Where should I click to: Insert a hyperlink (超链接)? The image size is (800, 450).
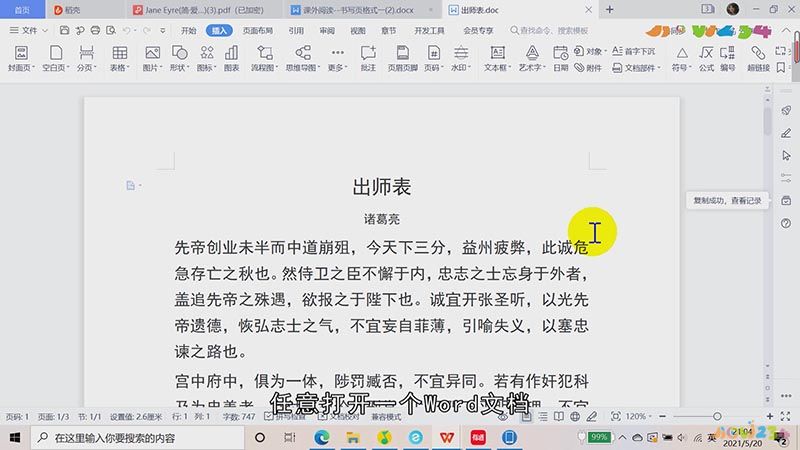coord(758,58)
